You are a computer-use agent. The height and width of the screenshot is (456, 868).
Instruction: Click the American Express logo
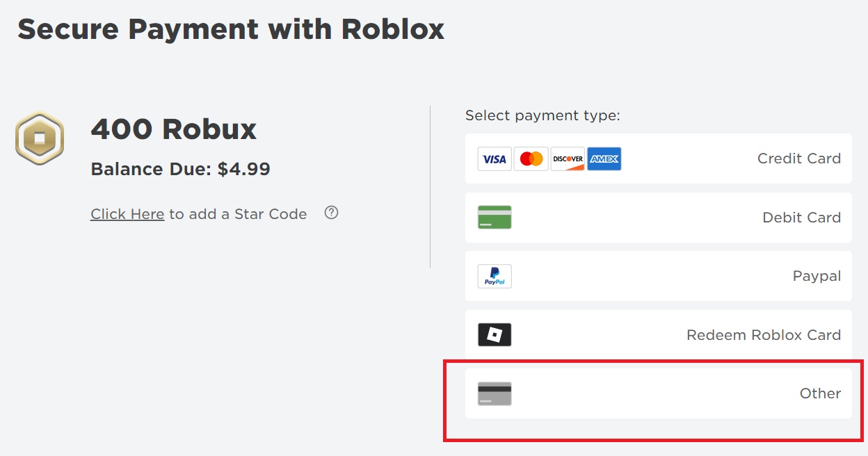tap(604, 159)
